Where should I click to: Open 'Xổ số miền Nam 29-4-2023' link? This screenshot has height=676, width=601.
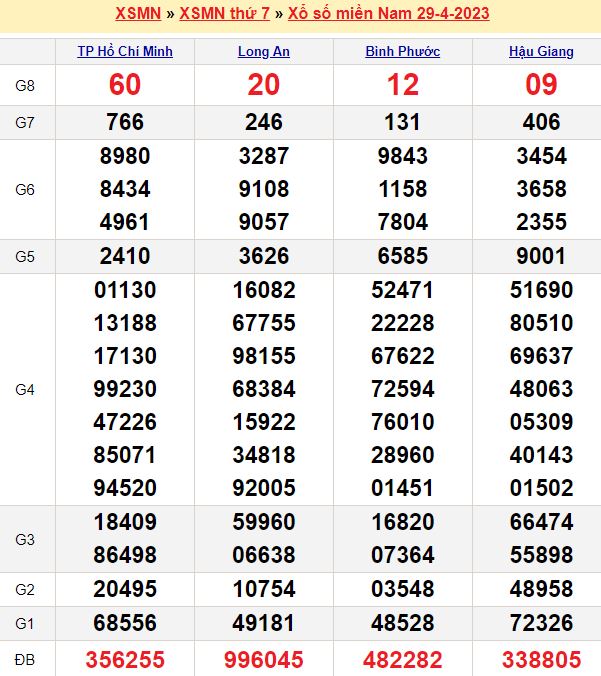pos(388,14)
